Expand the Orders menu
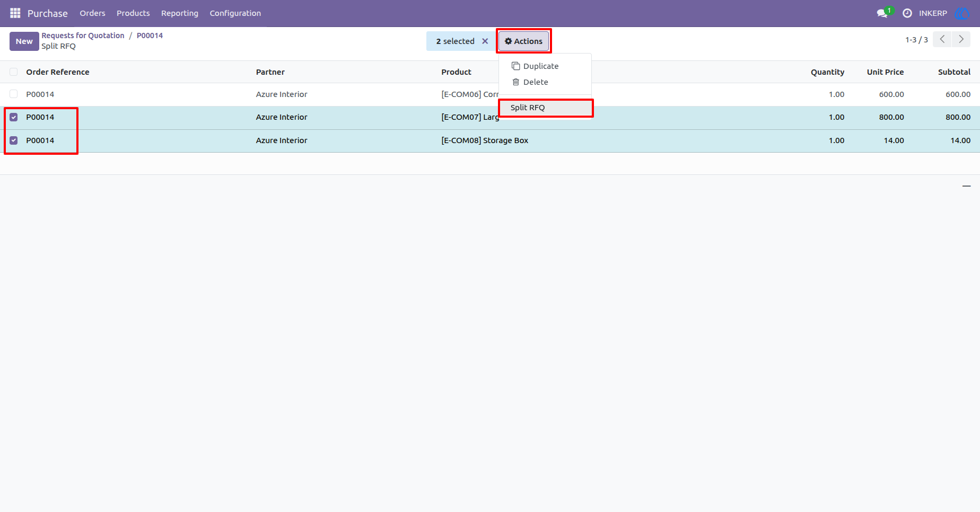Screen dimensions: 980x512 point(92,13)
